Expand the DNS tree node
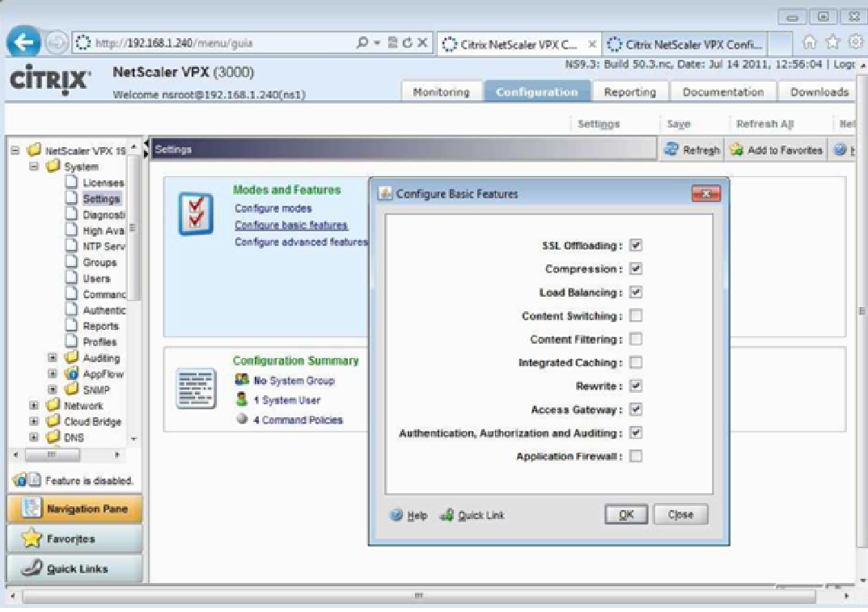Image resolution: width=868 pixels, height=612 pixels. [x=34, y=437]
